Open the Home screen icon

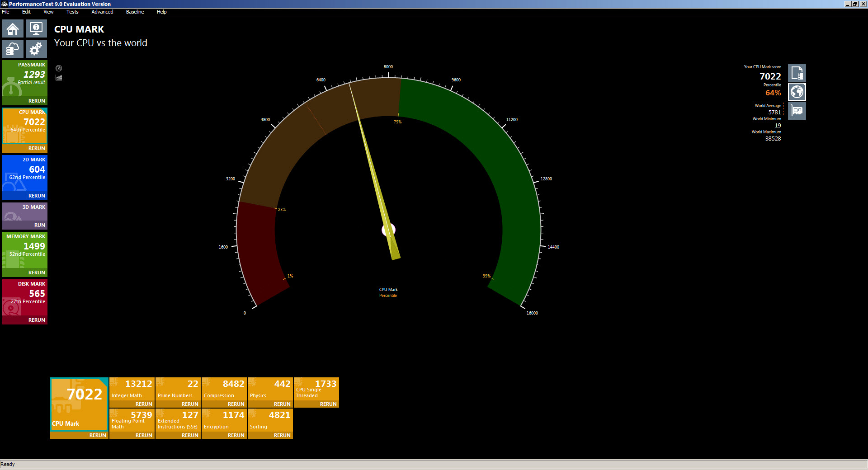[x=13, y=28]
